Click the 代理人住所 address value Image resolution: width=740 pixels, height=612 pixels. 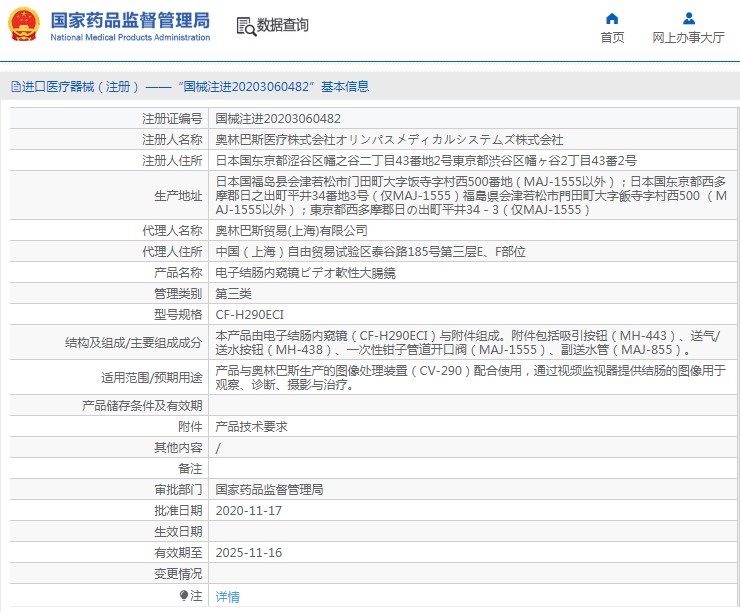370,252
